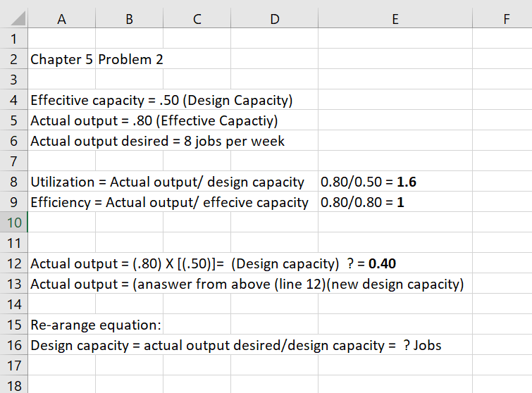Click 'Efficiency = Actual output/ effecive capacity' cell

click(169, 202)
